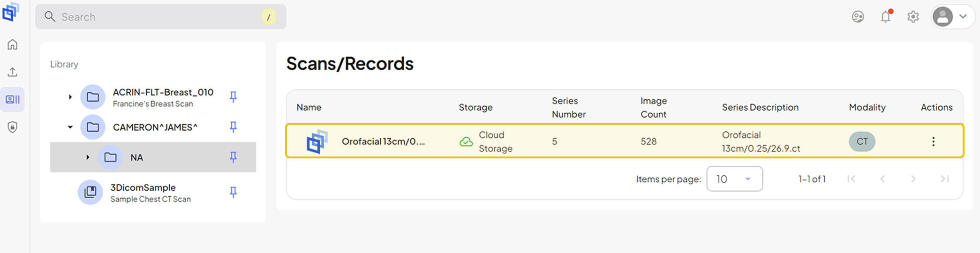
Task: Toggle pin for 3DicomSample entry
Action: pyautogui.click(x=233, y=192)
